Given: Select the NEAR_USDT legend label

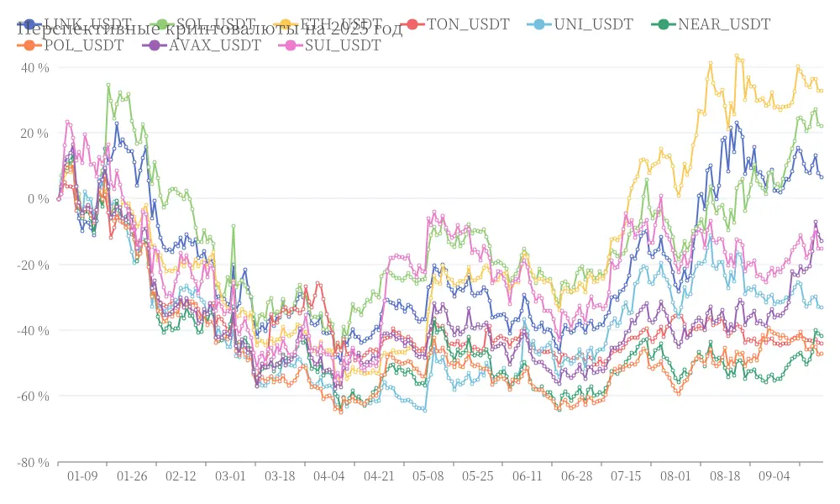Looking at the screenshot, I should tap(724, 24).
